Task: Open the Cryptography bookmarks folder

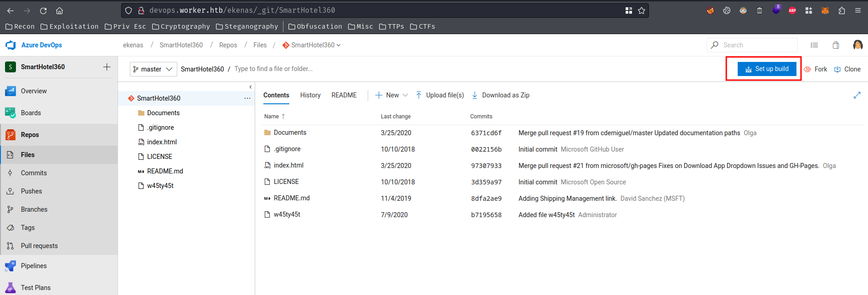Action: point(181,26)
